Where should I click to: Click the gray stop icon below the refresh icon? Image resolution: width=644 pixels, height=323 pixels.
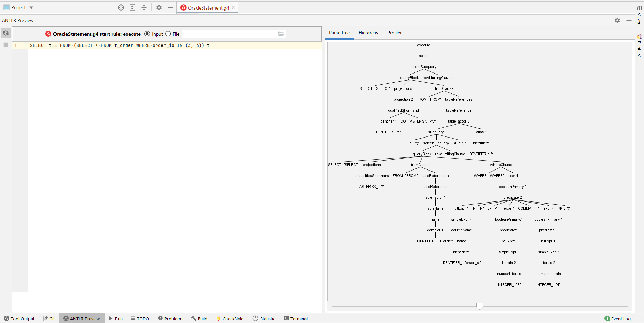tap(5, 45)
